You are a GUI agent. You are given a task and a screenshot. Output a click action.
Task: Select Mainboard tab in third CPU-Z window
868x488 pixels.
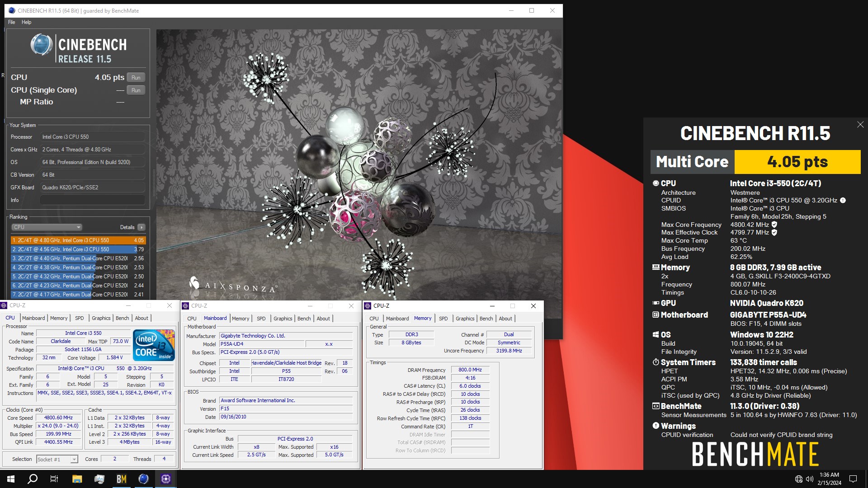[397, 319]
